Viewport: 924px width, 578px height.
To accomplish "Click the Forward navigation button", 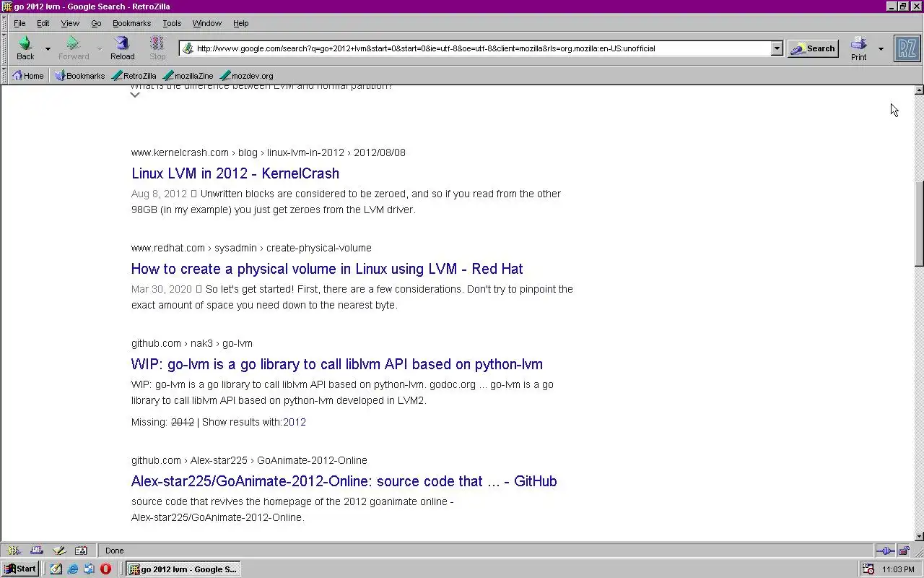I will (73, 48).
